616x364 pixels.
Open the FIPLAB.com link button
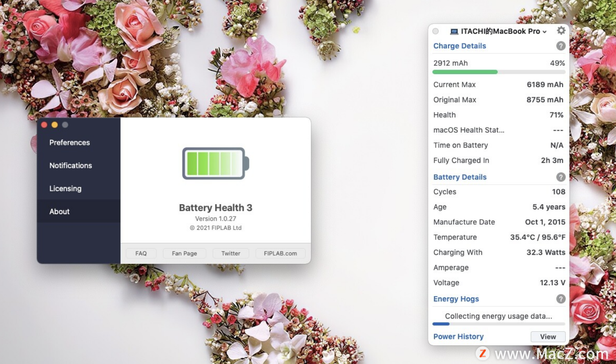click(x=280, y=253)
